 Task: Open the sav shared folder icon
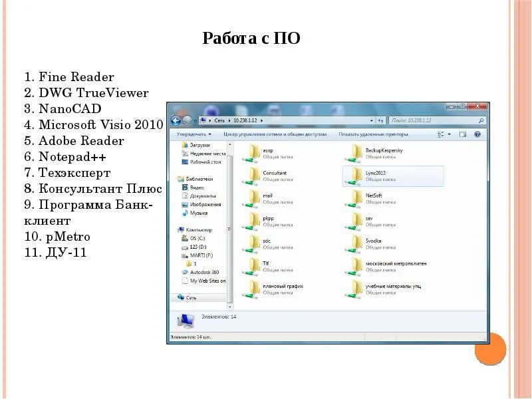(x=354, y=222)
